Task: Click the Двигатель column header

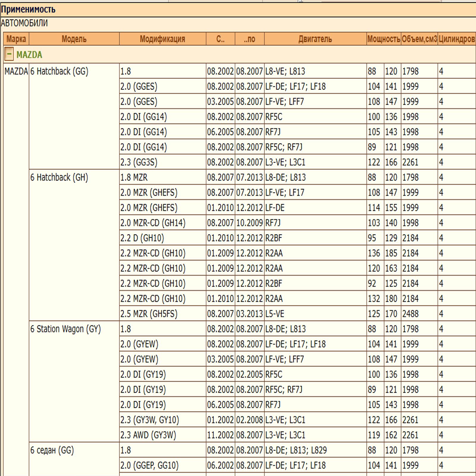Action: click(x=315, y=39)
